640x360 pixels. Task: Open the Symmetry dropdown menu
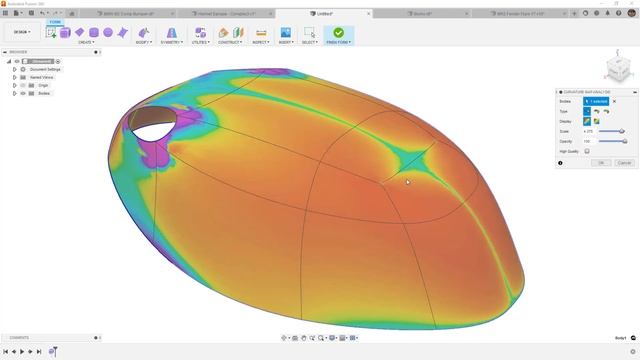[x=172, y=42]
